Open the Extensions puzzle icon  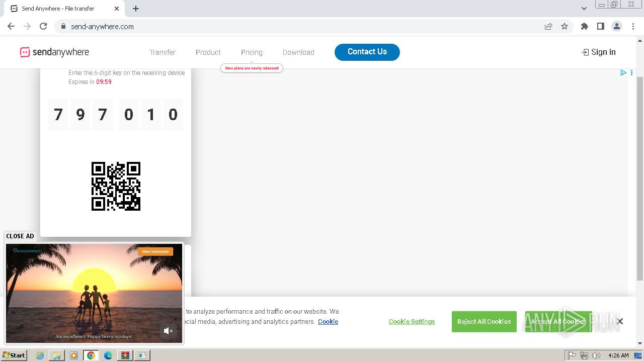pos(585,26)
